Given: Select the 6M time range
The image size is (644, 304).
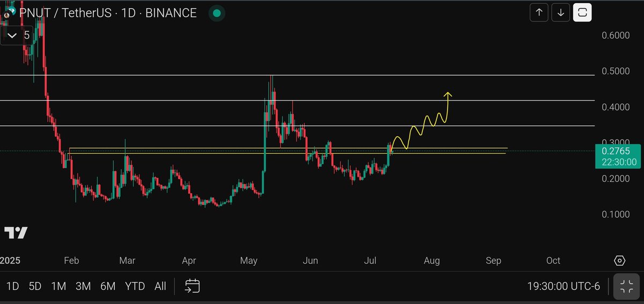Looking at the screenshot, I should [x=108, y=286].
